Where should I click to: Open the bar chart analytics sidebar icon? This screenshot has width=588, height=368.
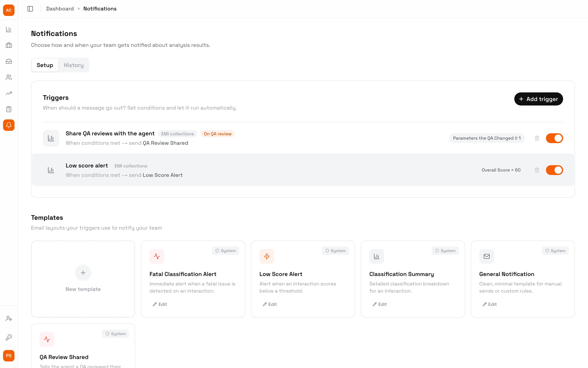click(9, 29)
